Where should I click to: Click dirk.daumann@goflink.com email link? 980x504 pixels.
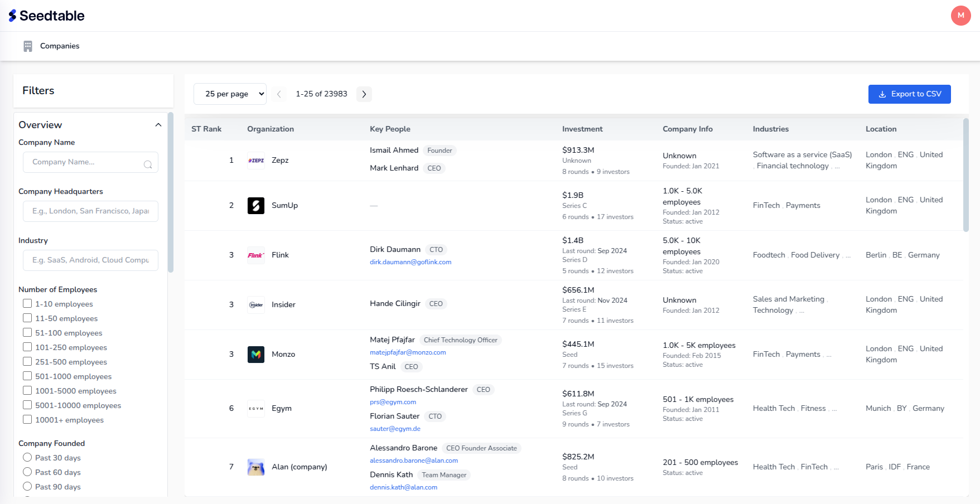[x=411, y=262]
